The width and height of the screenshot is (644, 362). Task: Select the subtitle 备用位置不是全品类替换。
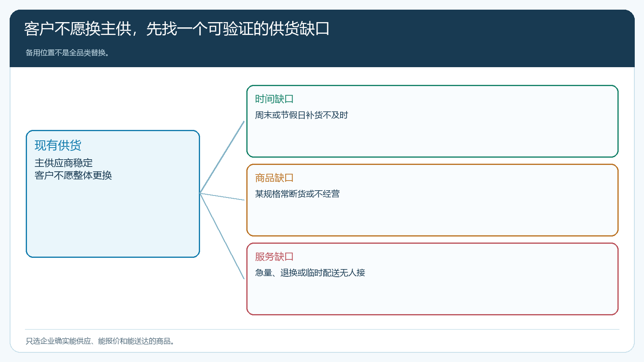pos(68,53)
